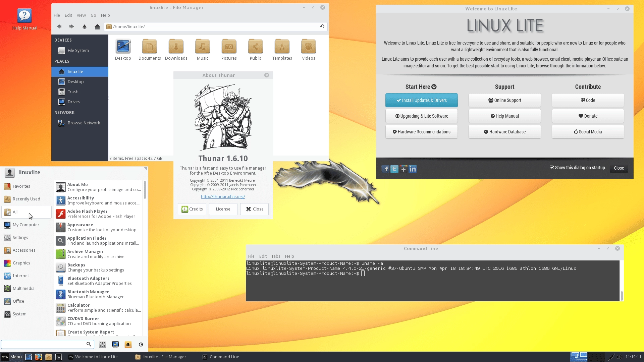Viewport: 644px width, 362px height.
Task: Open file manager launcher on taskbar
Action: [x=49, y=357]
